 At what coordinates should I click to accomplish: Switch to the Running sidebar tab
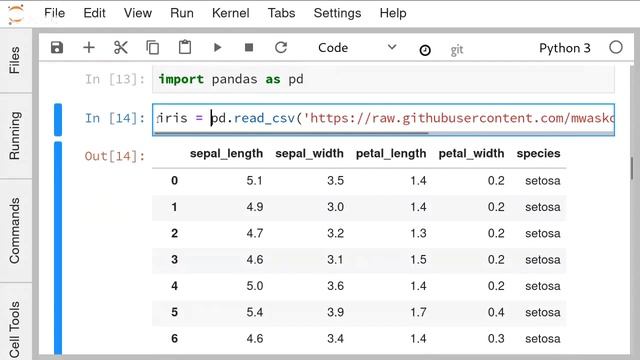(x=15, y=136)
